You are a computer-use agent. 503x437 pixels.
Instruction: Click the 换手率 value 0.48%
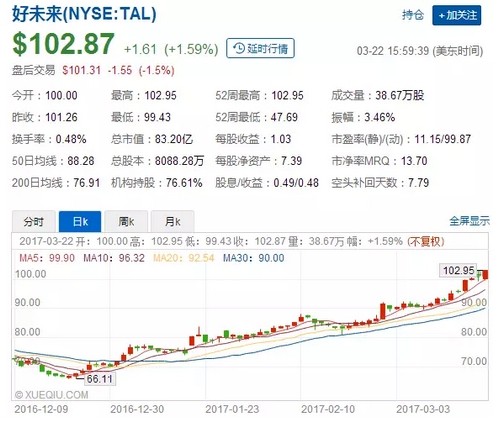tap(71, 139)
